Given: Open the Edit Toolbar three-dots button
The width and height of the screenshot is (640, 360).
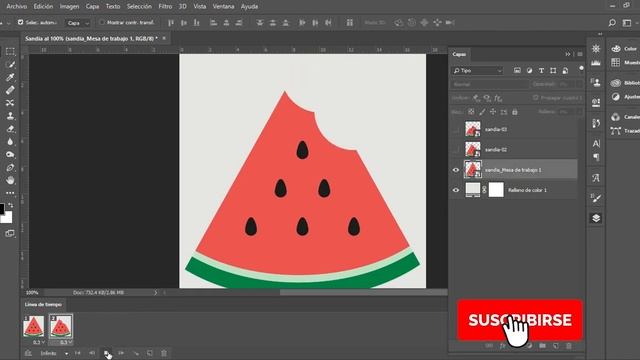Looking at the screenshot, I should point(10,193).
